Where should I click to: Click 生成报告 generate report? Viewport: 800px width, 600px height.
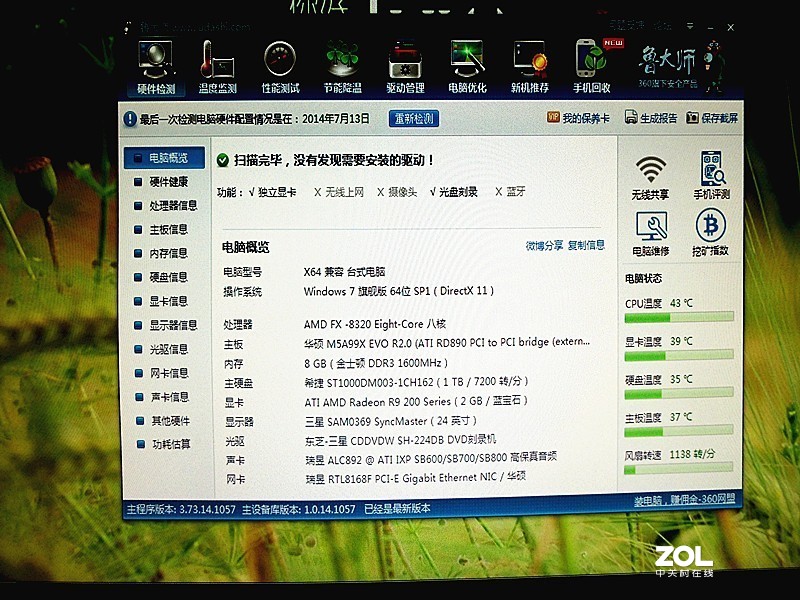click(x=651, y=118)
